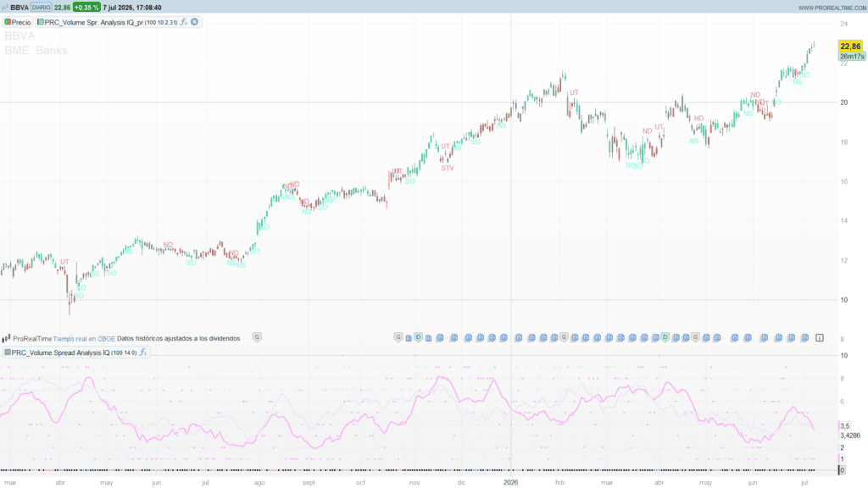Open fx settings of PRC_Volume Spread Analysis IQ

[x=142, y=352]
